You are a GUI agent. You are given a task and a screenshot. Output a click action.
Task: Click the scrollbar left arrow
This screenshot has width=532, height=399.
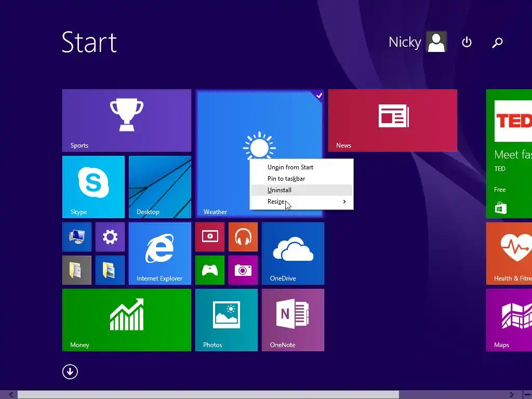pos(11,395)
